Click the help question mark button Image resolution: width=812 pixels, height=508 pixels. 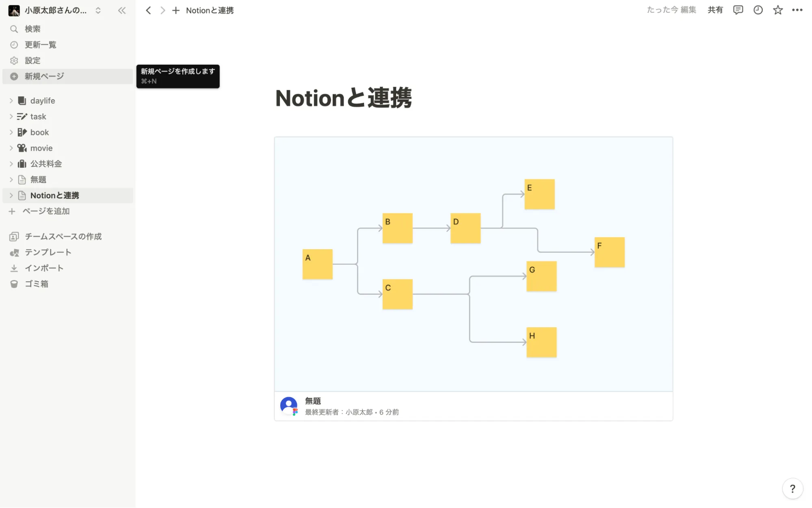coord(793,488)
